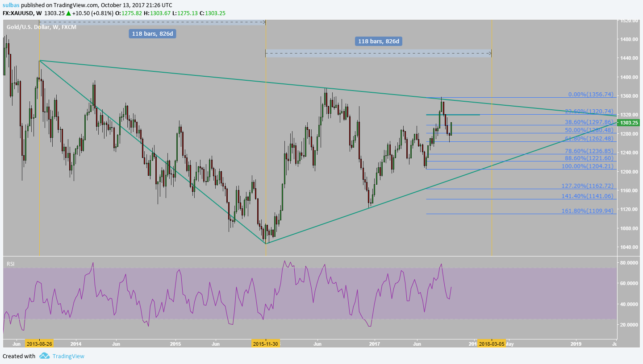643x364 pixels.
Task: Click the 2019 time axis label
Action: 576,344
